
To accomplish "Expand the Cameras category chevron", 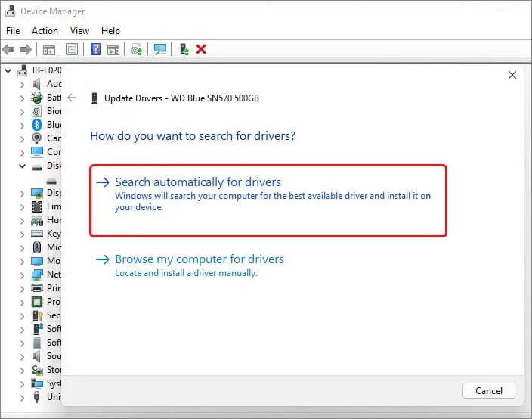I will click(x=22, y=139).
